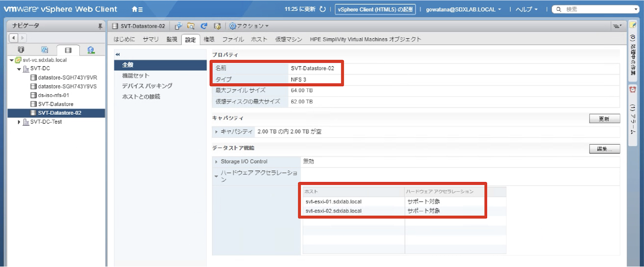Click the register virtual machine toolbar icon
The image size is (644, 267).
[178, 26]
